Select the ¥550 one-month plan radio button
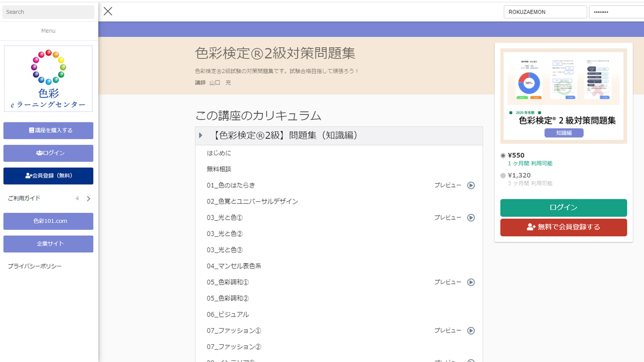Screen dimensions: 644x362 coord(503,156)
